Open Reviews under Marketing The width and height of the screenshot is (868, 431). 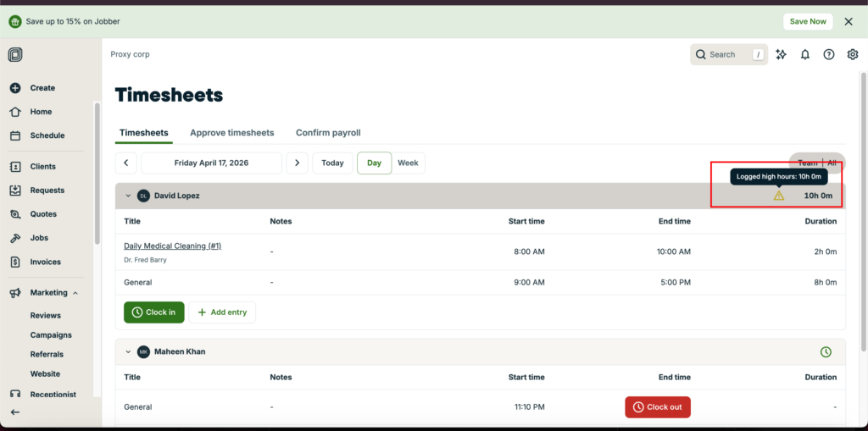(46, 315)
